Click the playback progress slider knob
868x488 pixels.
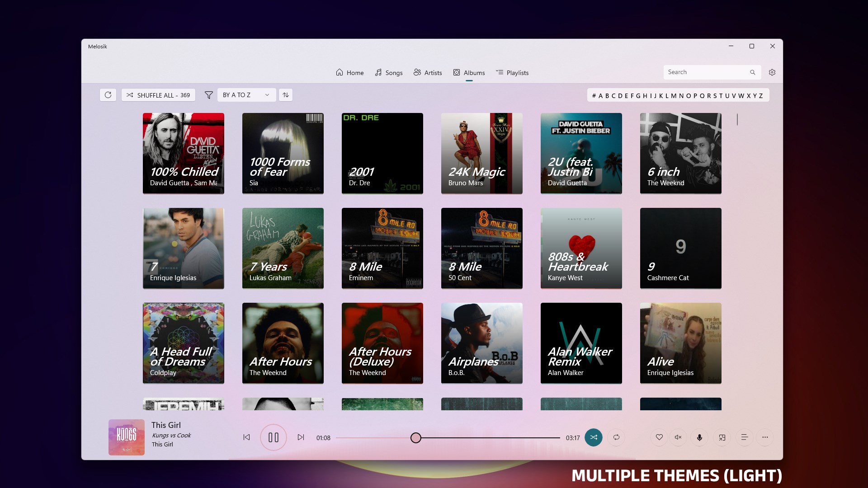tap(416, 438)
